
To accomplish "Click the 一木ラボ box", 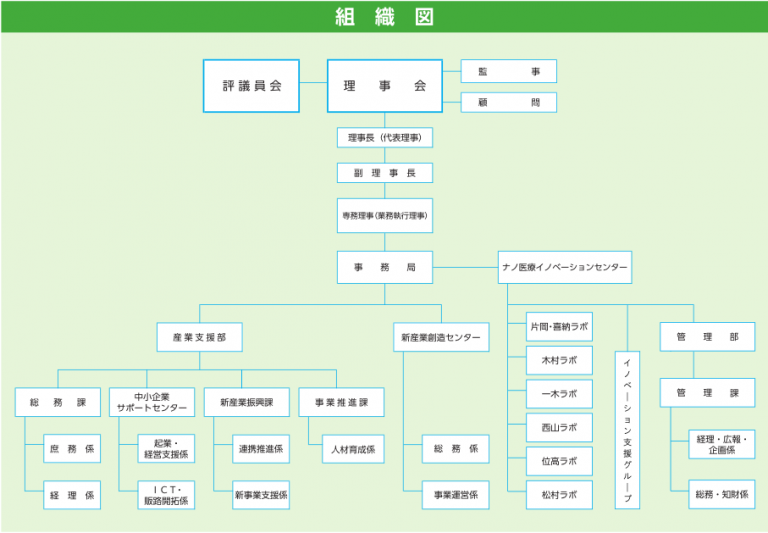I will [559, 394].
